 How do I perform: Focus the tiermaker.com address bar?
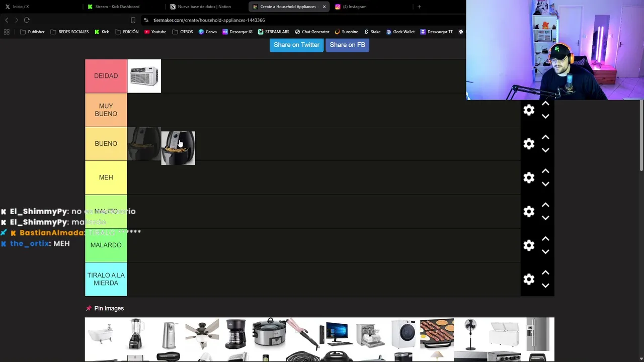pyautogui.click(x=209, y=20)
